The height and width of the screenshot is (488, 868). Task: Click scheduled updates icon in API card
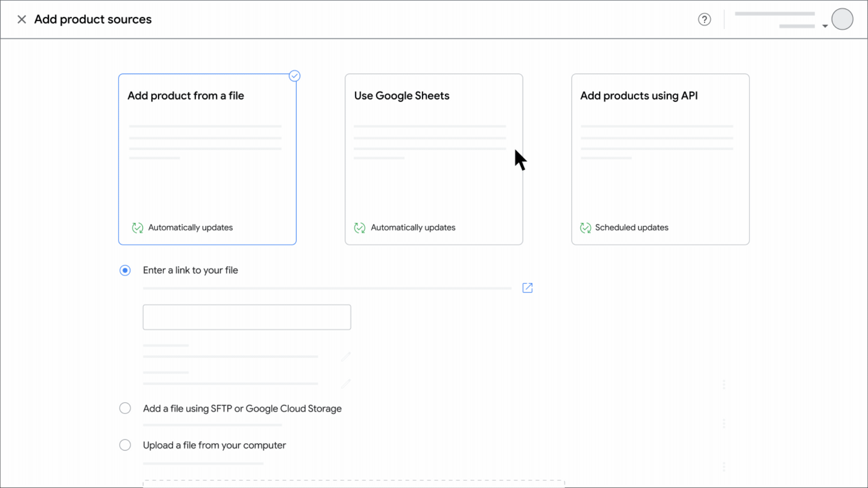point(585,228)
